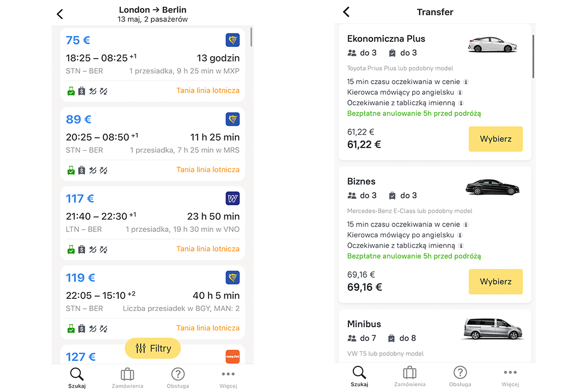Open the Obsługa tab in the right app

(x=460, y=376)
